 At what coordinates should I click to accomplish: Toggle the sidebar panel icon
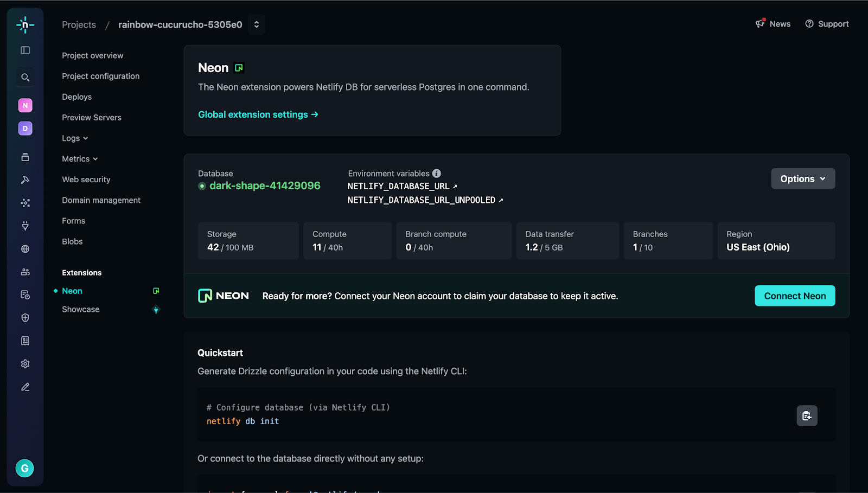[x=25, y=50]
